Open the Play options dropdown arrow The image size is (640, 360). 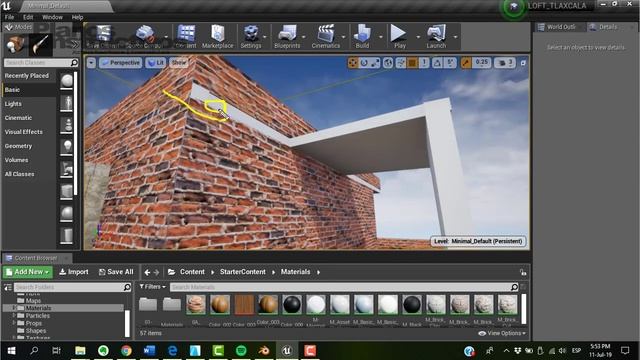[x=418, y=37]
